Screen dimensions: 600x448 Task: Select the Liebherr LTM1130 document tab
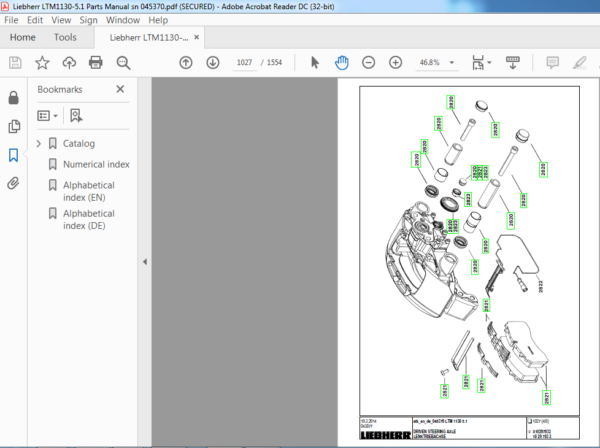click(x=149, y=37)
